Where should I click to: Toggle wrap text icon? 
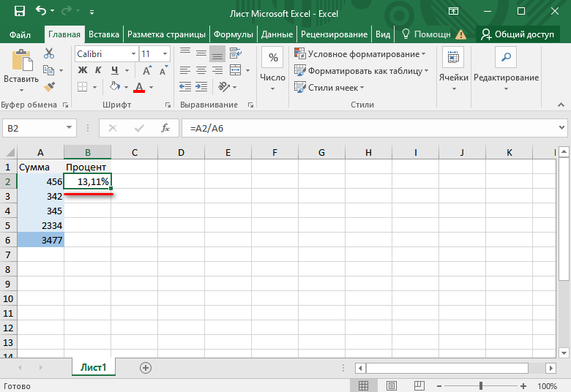coord(235,53)
